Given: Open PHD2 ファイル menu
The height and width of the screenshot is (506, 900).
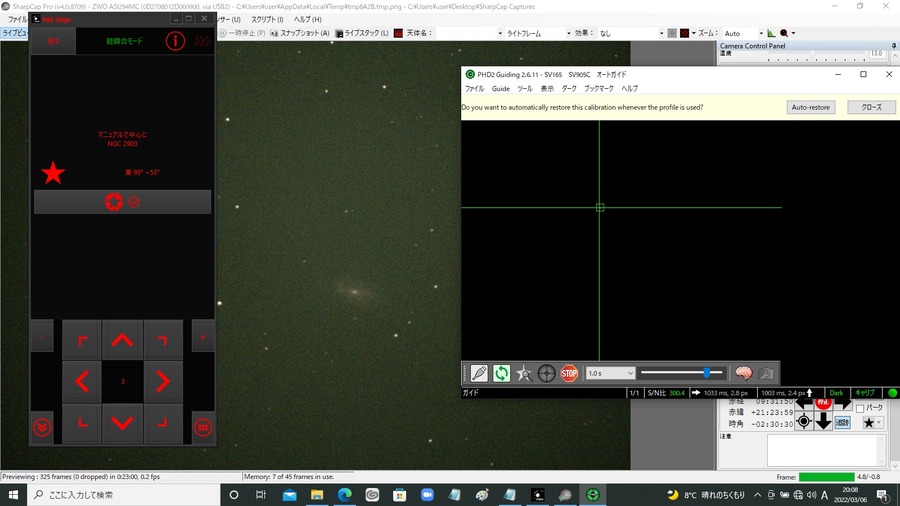Looking at the screenshot, I should coord(474,88).
